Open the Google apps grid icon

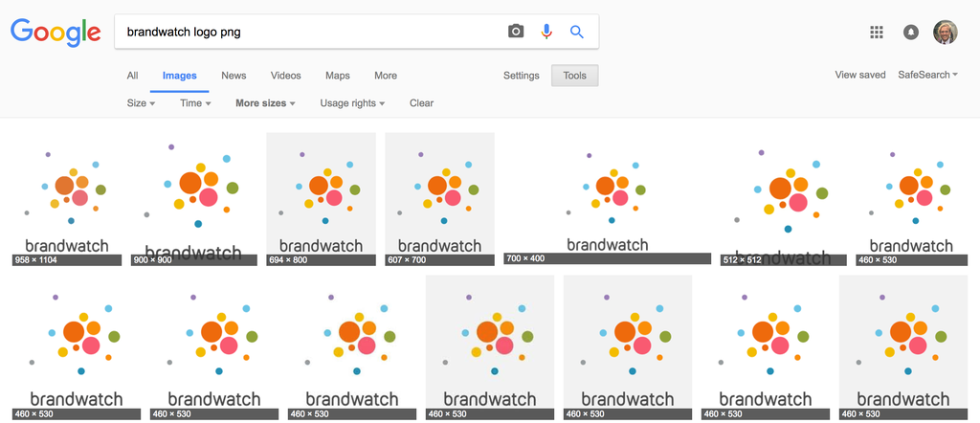pos(876,33)
